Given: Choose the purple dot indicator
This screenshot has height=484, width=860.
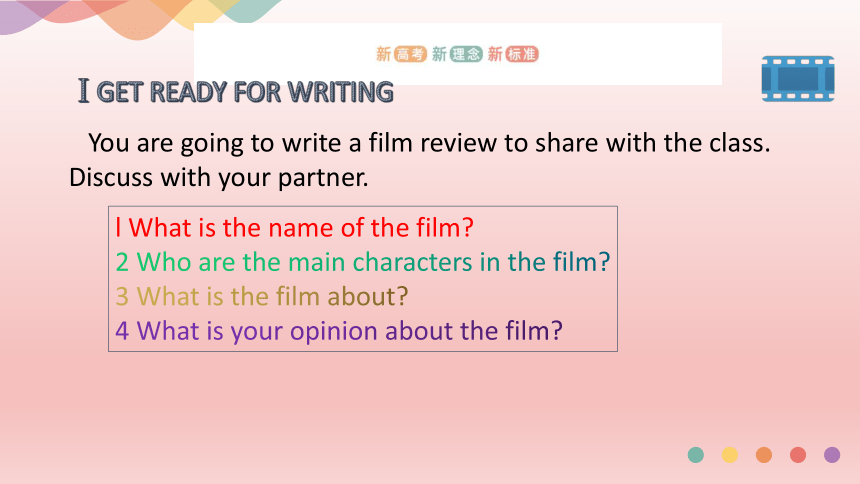Looking at the screenshot, I should click(x=832, y=455).
